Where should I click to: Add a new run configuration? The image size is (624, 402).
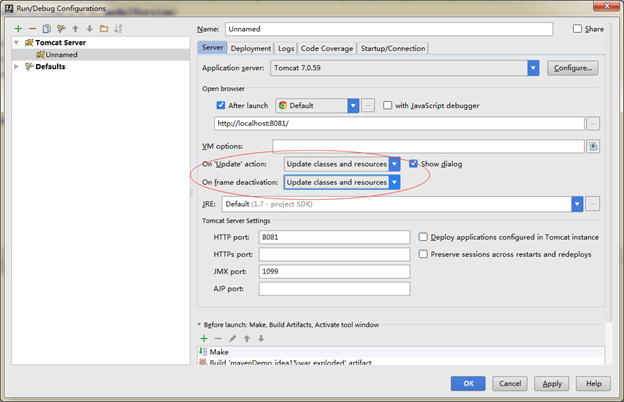click(19, 29)
